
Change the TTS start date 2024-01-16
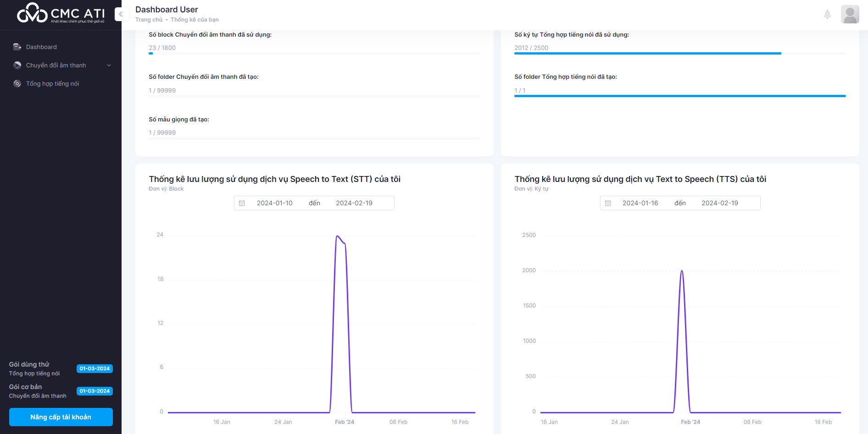(640, 203)
